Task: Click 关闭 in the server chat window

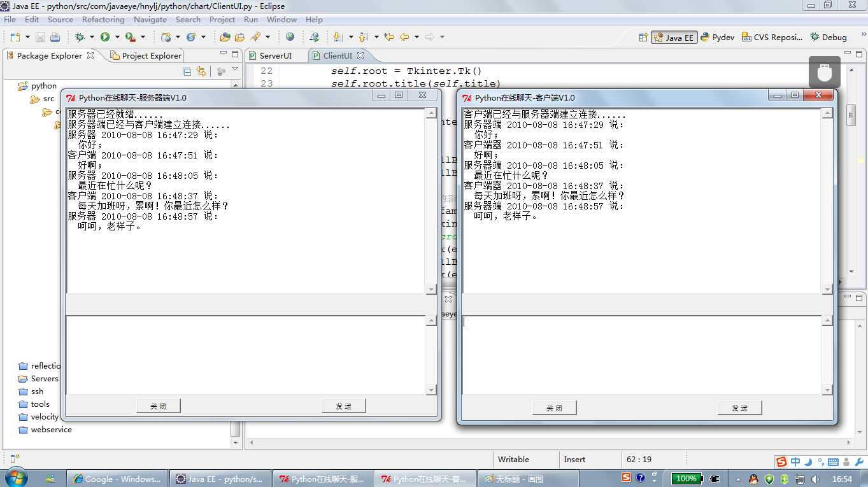Action: [159, 406]
